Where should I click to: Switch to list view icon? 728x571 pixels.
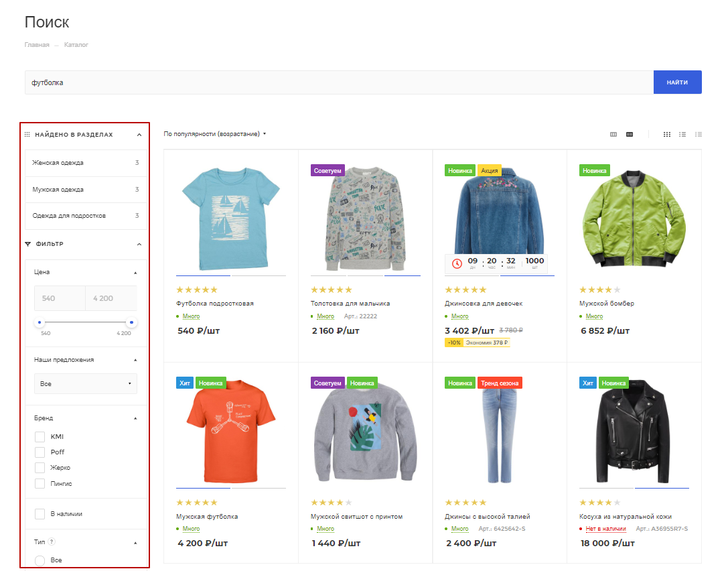click(x=682, y=134)
